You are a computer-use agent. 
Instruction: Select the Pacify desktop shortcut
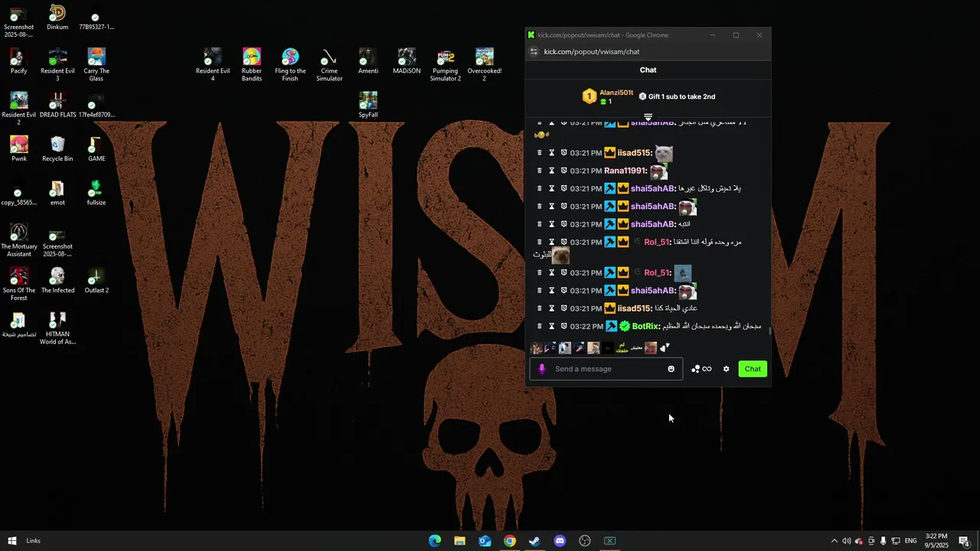click(19, 61)
